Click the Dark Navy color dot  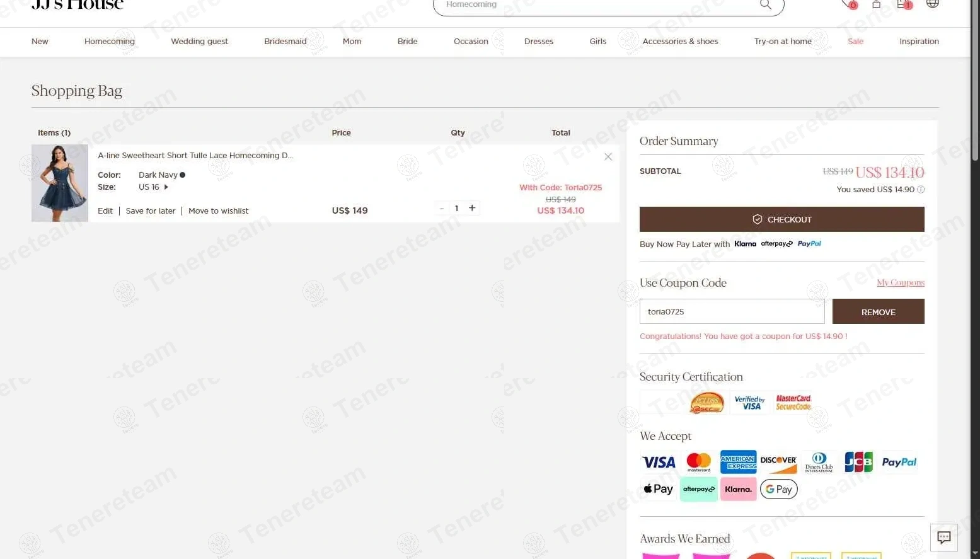pos(183,175)
